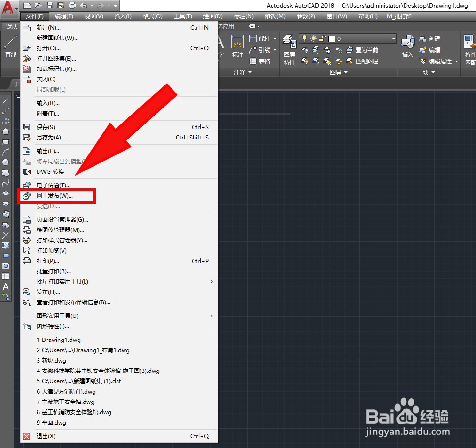Click the Edit block (编辑) icon
This screenshot has width=476, height=448.
pos(429,50)
